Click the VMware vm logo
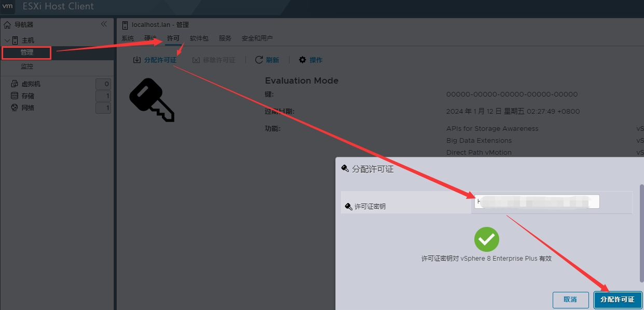644x310 pixels. pyautogui.click(x=8, y=6)
